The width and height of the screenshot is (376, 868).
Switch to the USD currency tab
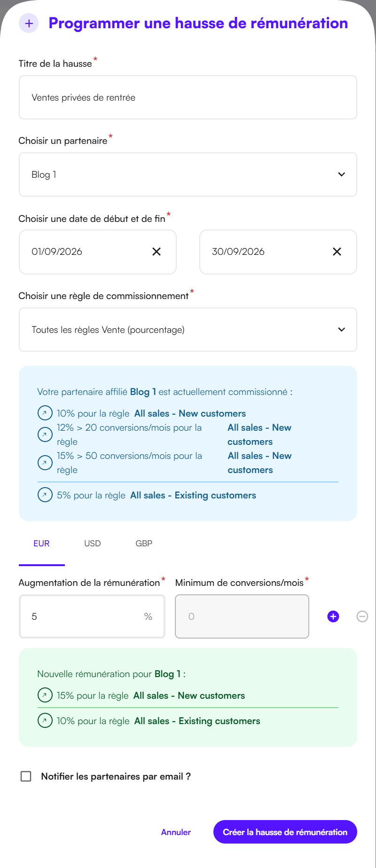coord(93,544)
